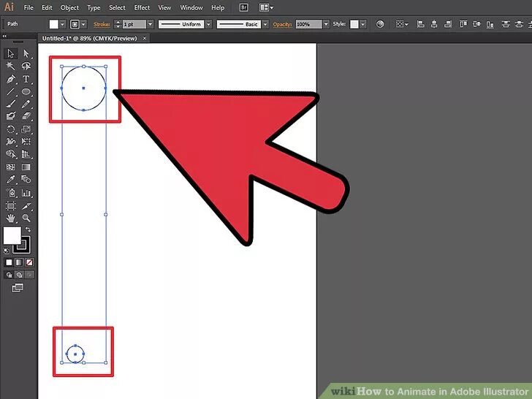
Task: Select the Direct Selection tool
Action: coord(26,53)
